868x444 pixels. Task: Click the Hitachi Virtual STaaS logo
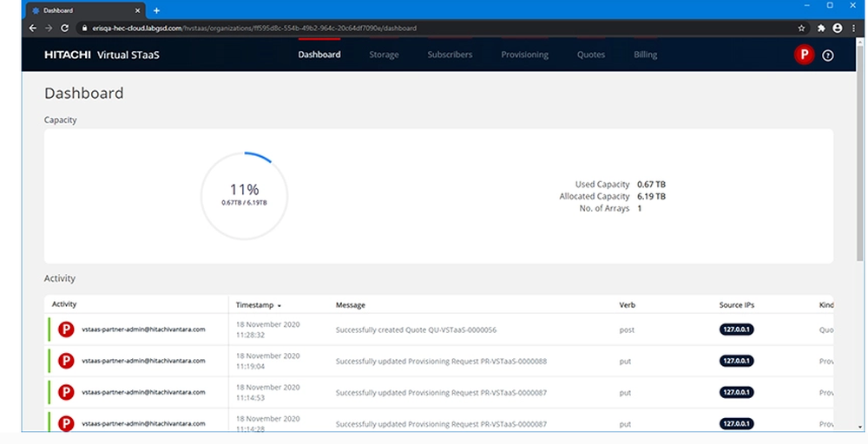tap(102, 55)
